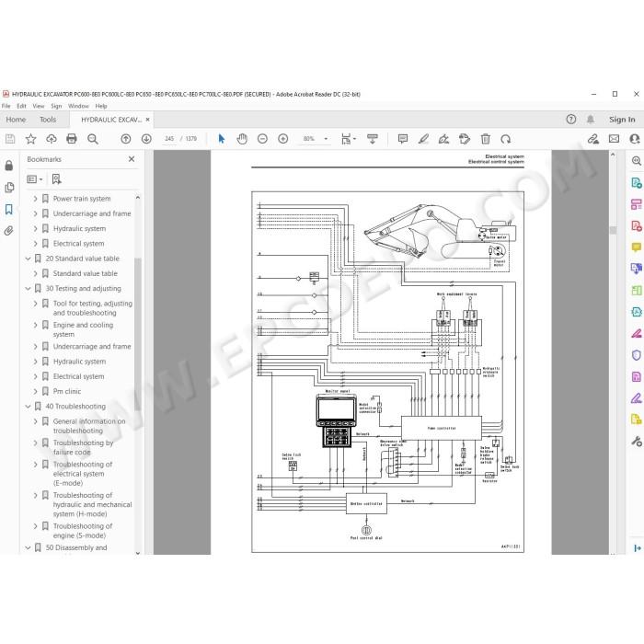Open the Window menu
Image resolution: width=644 pixels, height=644 pixels.
pyautogui.click(x=78, y=106)
